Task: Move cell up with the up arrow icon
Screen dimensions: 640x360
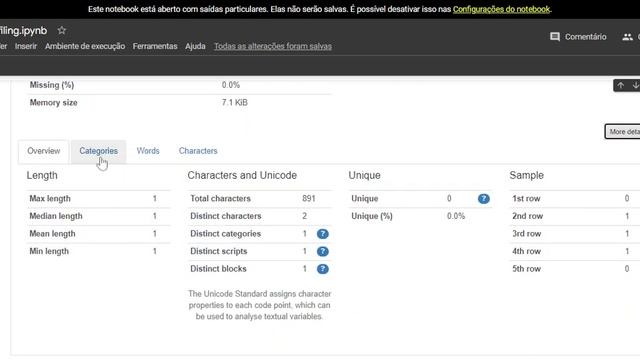Action: coord(620,85)
